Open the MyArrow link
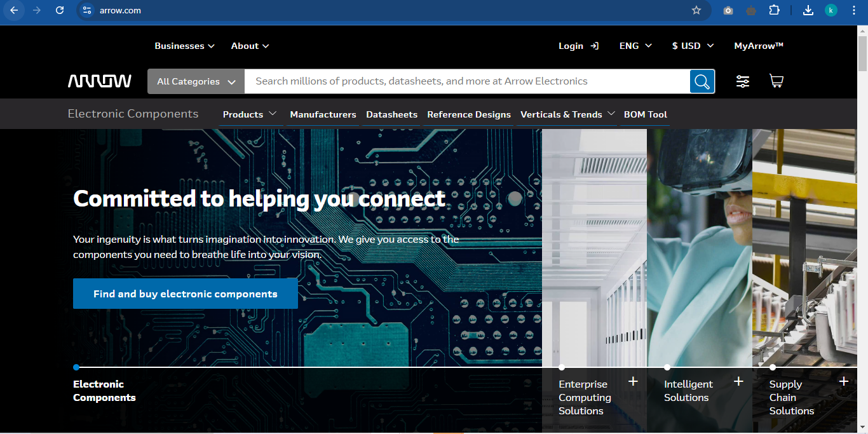The image size is (868, 434). [x=759, y=46]
